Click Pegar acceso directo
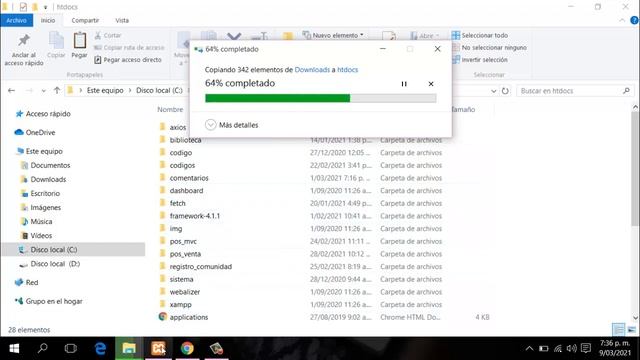 click(128, 60)
